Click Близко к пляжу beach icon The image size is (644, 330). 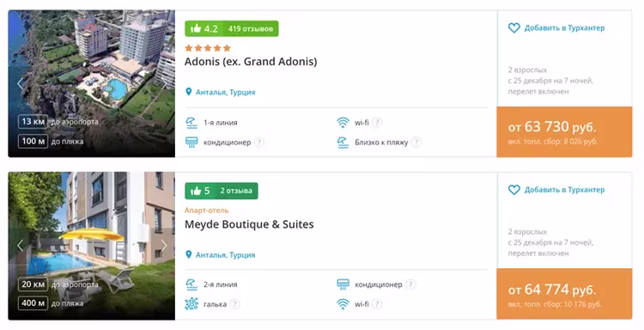click(x=343, y=142)
